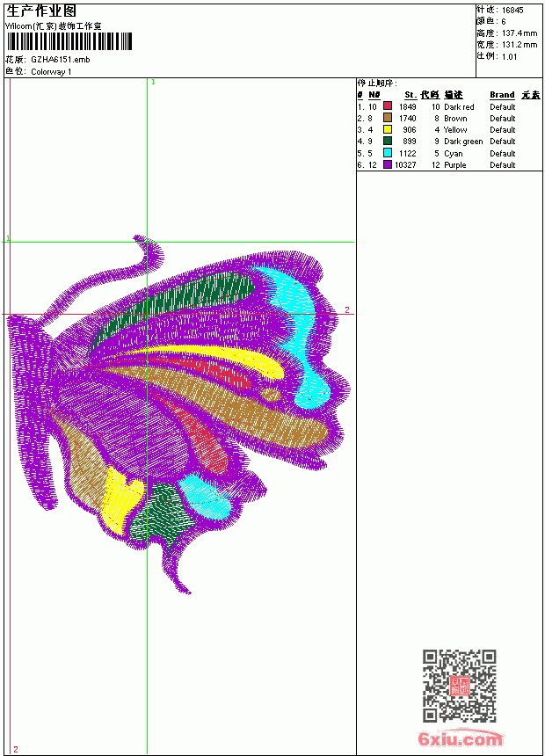
Task: Click the Brand column header
Action: pos(502,95)
